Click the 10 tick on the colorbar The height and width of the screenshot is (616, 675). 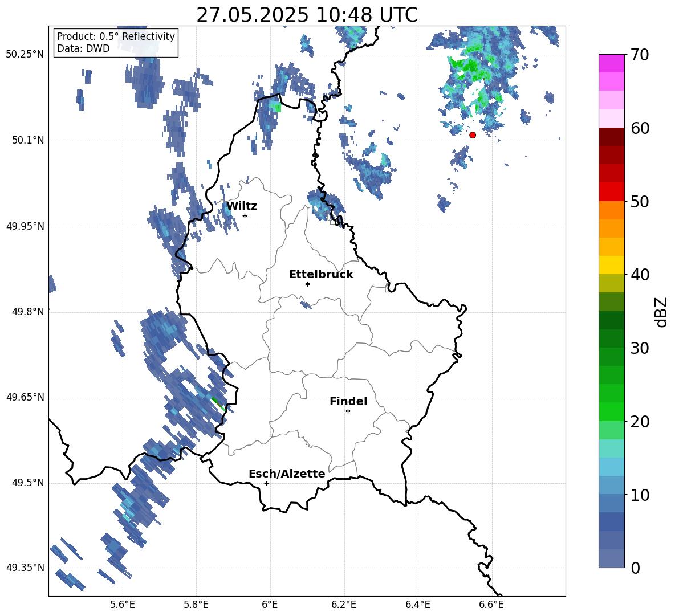(x=640, y=495)
